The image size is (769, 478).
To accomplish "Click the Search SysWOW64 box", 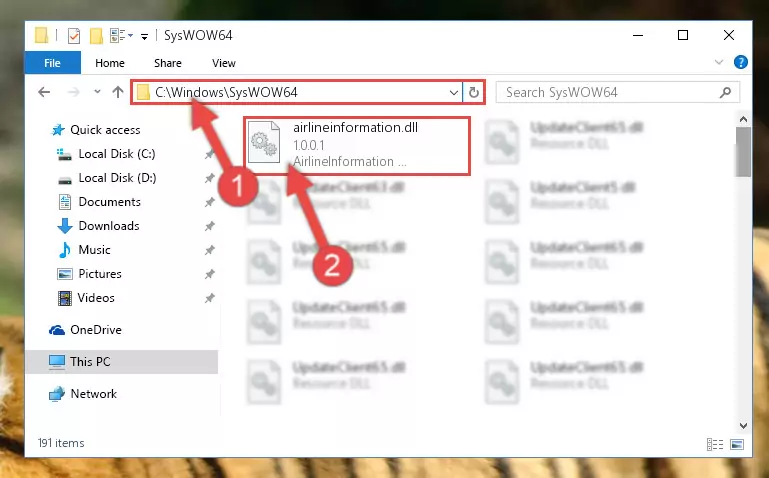I will click(617, 92).
